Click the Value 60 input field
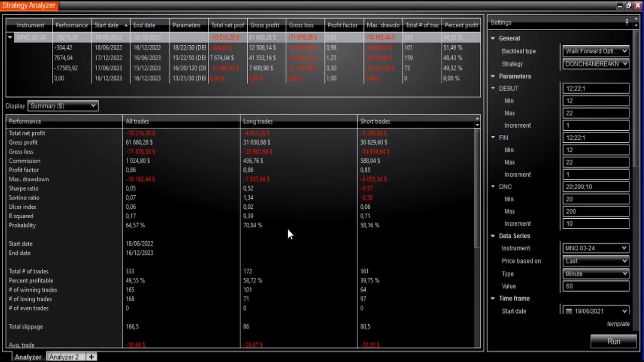This screenshot has height=362, width=644. pos(596,286)
